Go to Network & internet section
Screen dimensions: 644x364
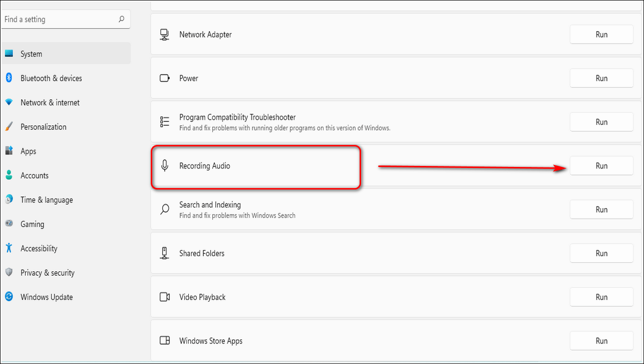click(x=50, y=103)
